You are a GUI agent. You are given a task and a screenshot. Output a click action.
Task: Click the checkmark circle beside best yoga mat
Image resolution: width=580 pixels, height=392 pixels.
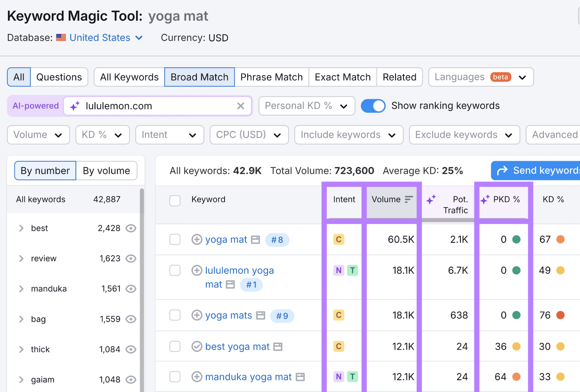pos(196,346)
